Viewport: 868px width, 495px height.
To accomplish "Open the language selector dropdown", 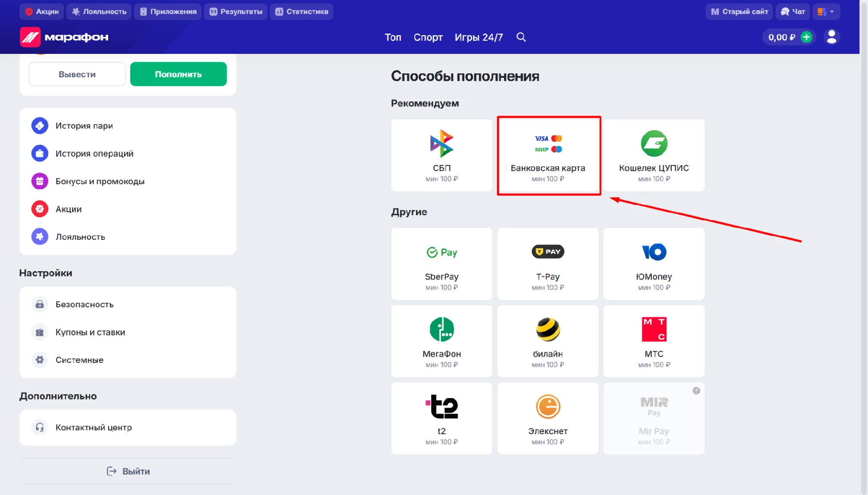I will [x=826, y=12].
